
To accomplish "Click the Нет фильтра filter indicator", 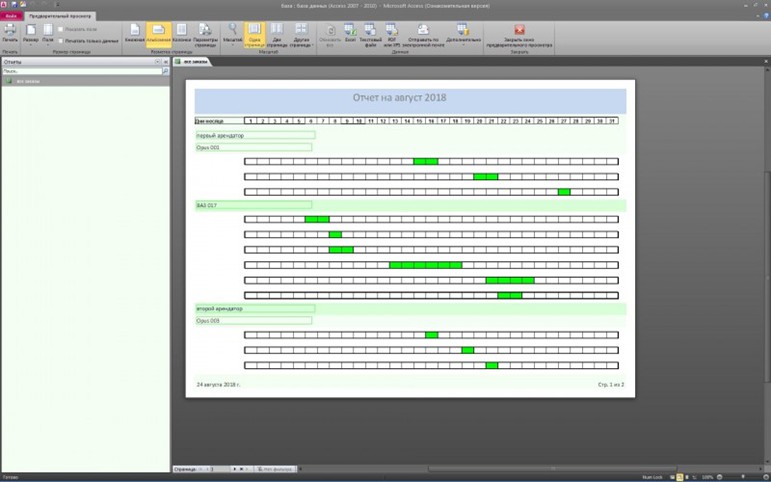I will (275, 469).
